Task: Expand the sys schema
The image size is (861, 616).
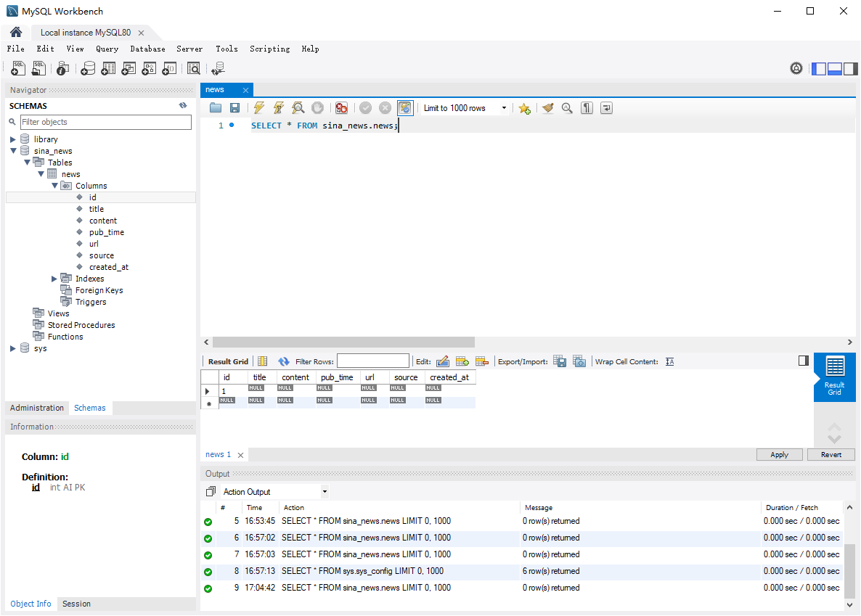Action: click(x=12, y=348)
